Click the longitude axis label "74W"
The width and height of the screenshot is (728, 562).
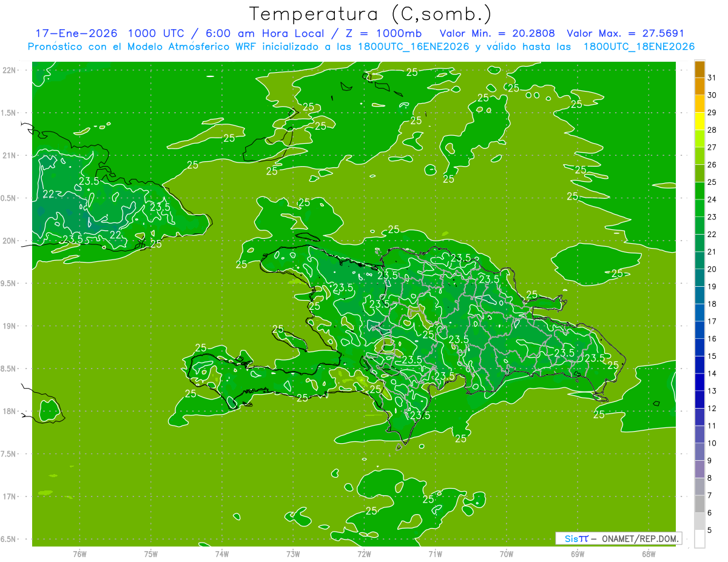click(x=221, y=554)
